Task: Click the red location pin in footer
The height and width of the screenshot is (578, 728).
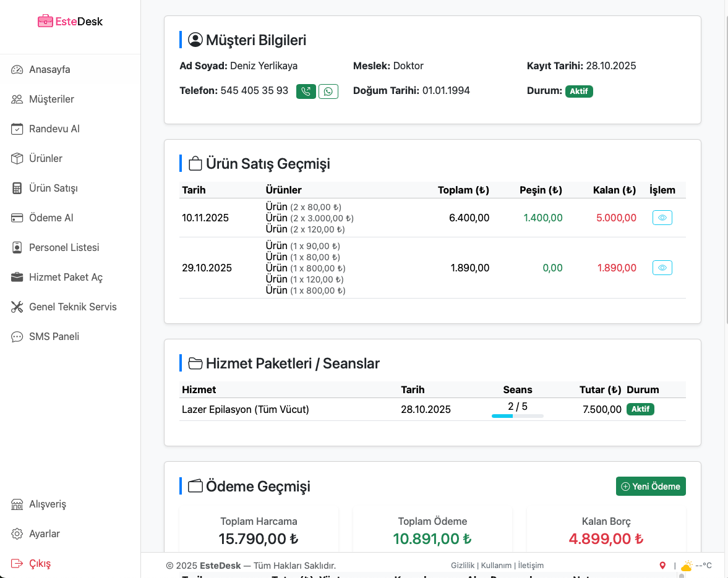Action: [x=662, y=565]
